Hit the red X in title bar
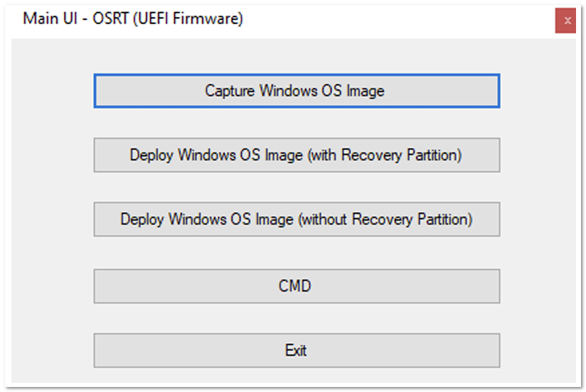 pos(565,21)
